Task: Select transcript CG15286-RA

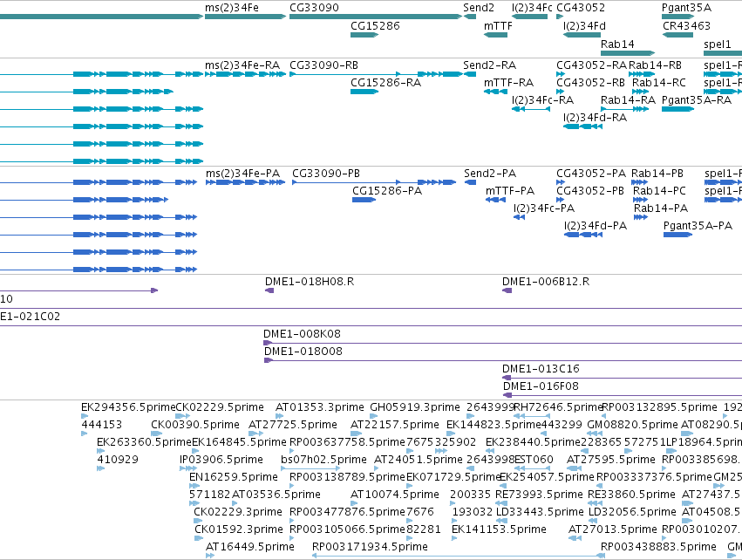Action: [x=385, y=83]
